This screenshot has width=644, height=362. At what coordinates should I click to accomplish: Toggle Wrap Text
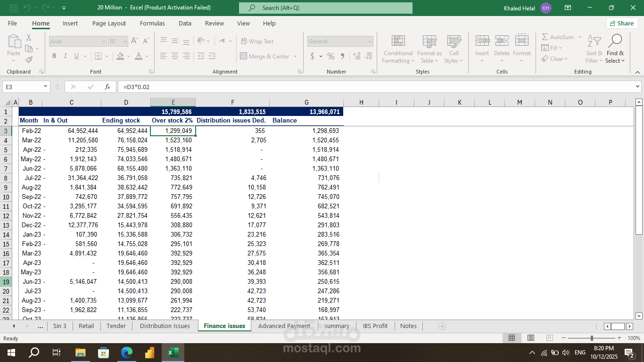tap(257, 41)
